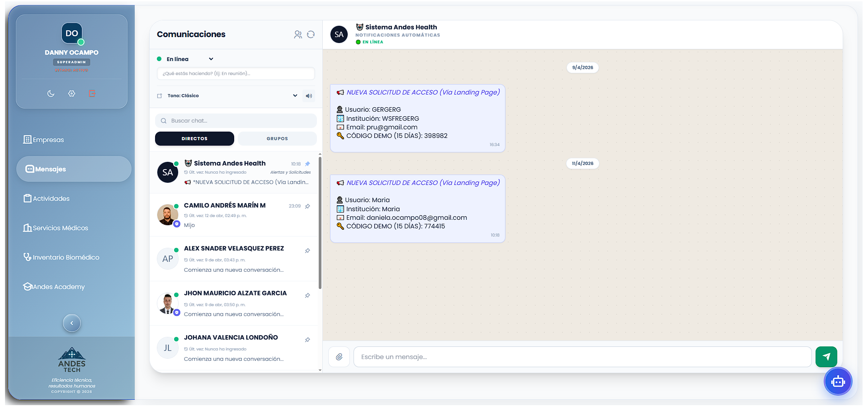Click the contacts icon in Comunicaciones header
Image resolution: width=868 pixels, height=407 pixels.
[298, 34]
